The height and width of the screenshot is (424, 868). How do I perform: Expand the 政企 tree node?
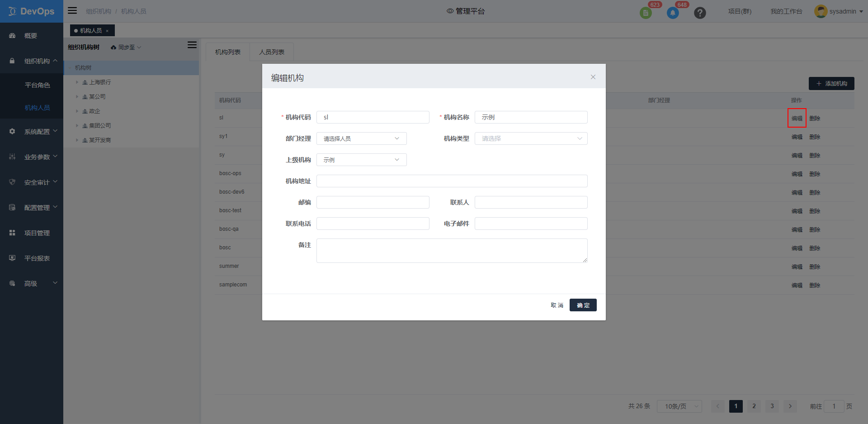pos(77,111)
